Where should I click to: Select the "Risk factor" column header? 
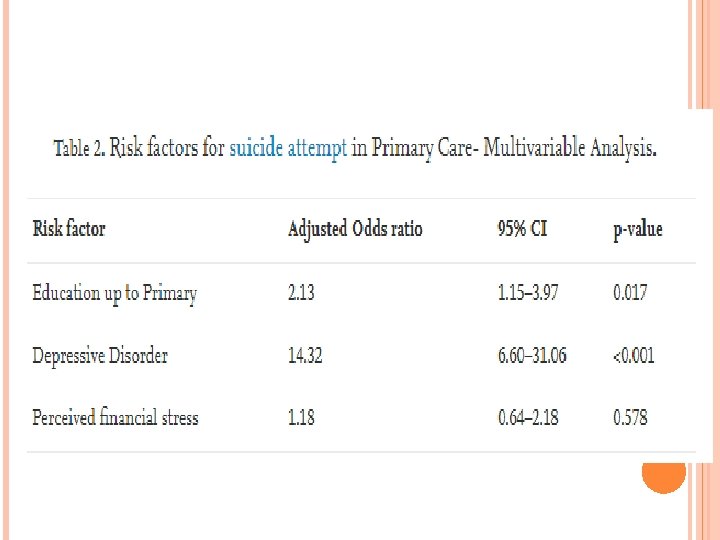[x=69, y=229]
